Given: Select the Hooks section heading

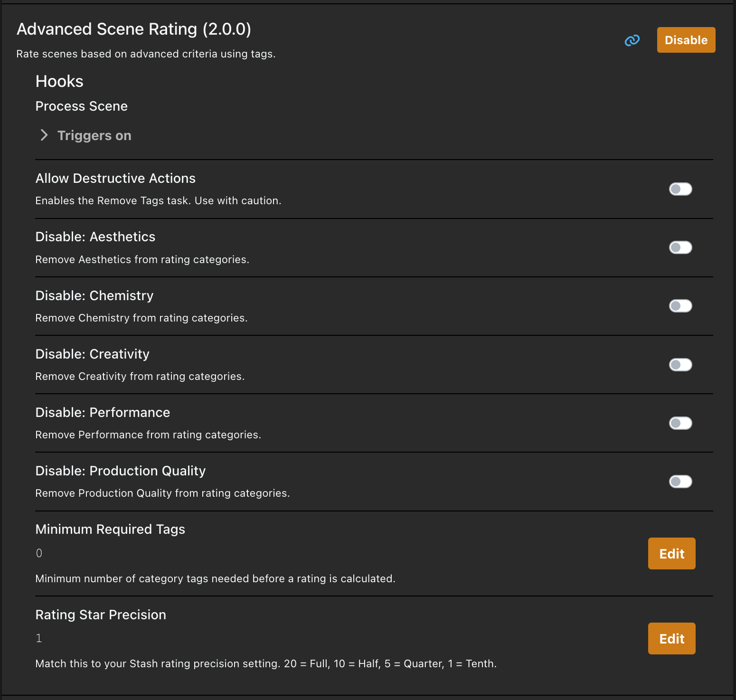Looking at the screenshot, I should click(59, 82).
